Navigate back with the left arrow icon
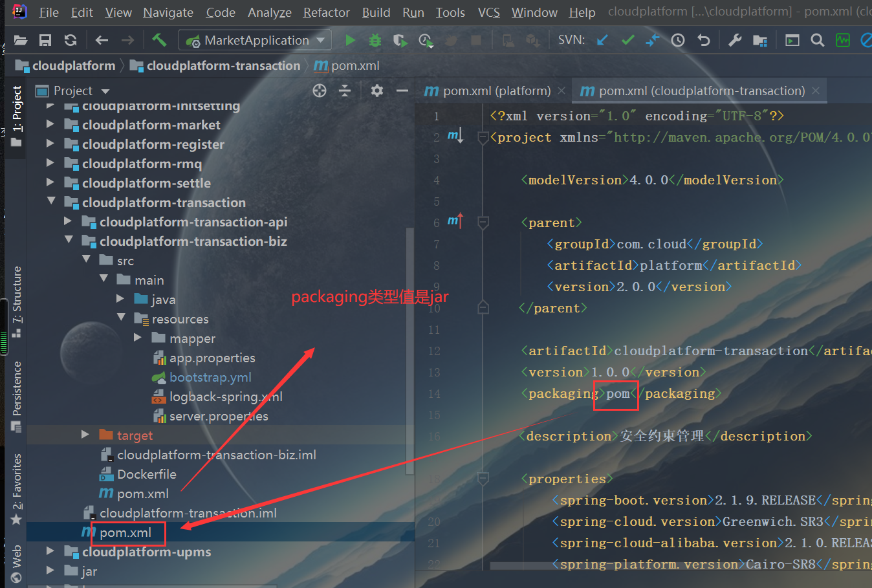The height and width of the screenshot is (588, 872). (102, 40)
